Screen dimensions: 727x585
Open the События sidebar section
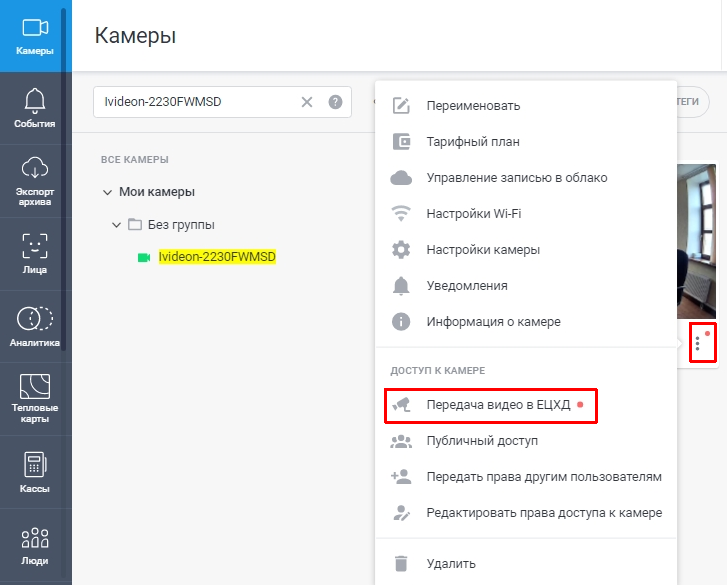[x=34, y=108]
